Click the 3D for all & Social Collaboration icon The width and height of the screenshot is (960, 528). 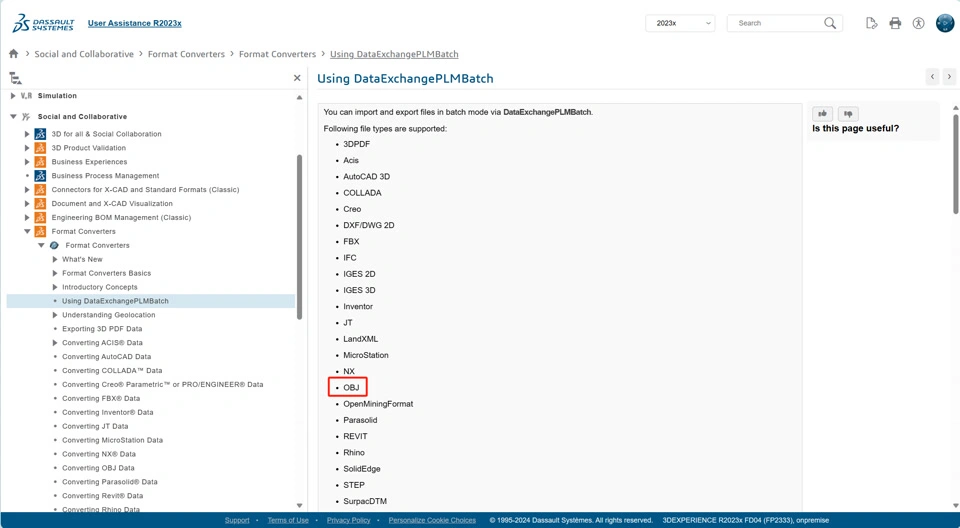pos(40,134)
